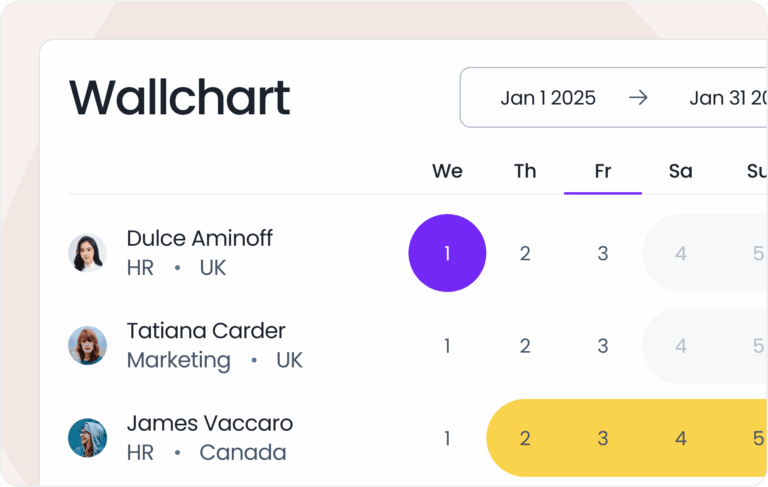Image resolution: width=768 pixels, height=487 pixels.
Task: Click the We day column header
Action: point(447,171)
